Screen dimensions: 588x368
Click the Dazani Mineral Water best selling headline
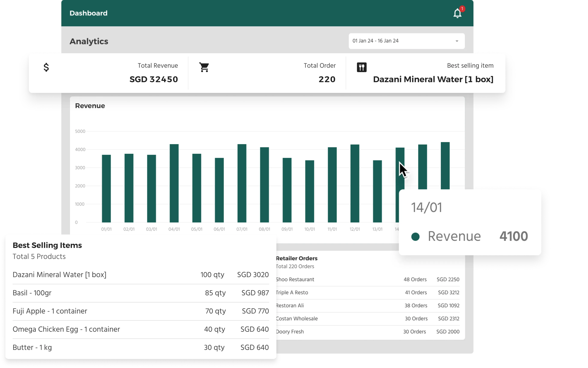point(433,79)
